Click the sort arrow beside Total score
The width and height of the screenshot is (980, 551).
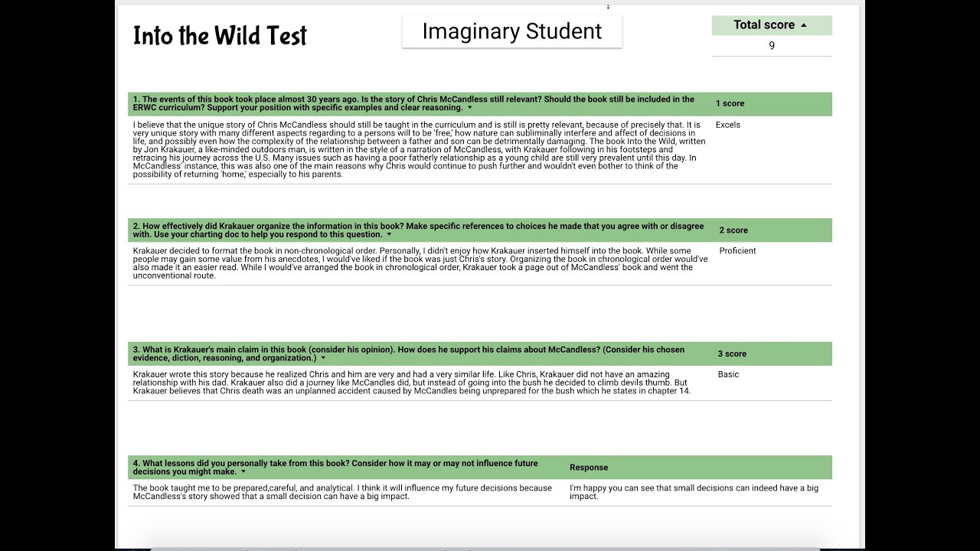pos(804,25)
